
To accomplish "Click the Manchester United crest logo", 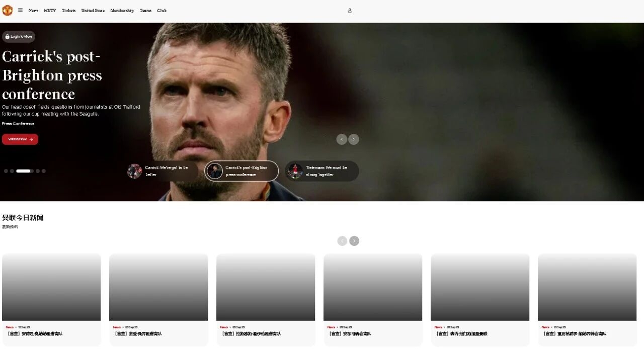I will pyautogui.click(x=7, y=10).
